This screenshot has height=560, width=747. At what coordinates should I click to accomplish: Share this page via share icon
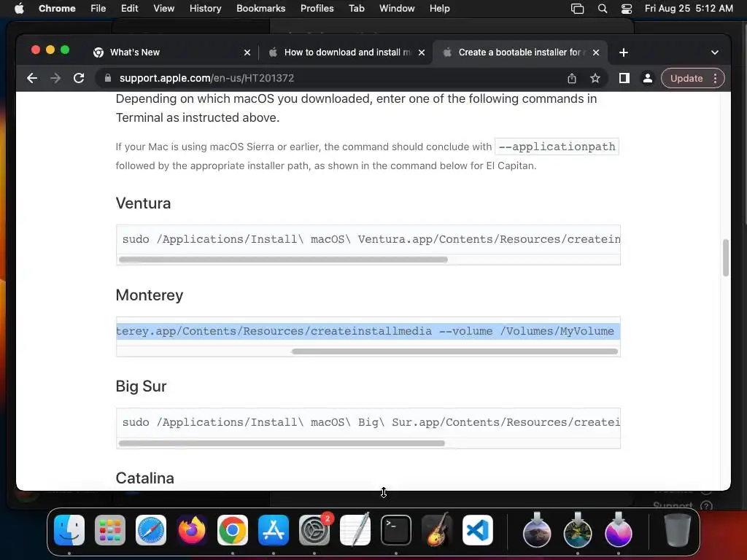coord(572,78)
